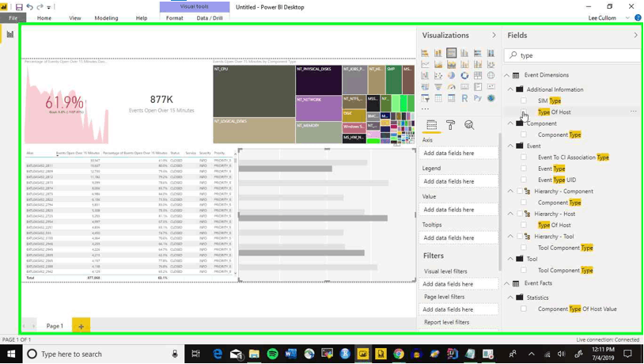
Task: Check the SIM Type field
Action: [x=524, y=100]
